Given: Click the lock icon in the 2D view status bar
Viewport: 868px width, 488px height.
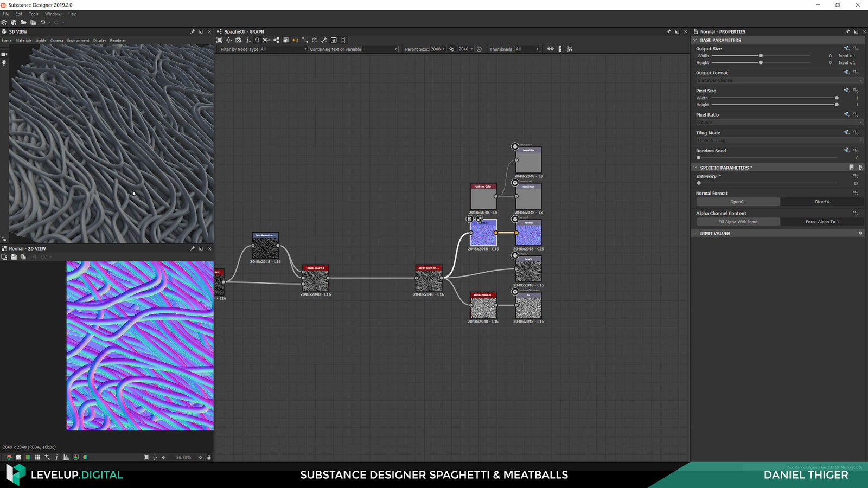Looking at the screenshot, I should [x=209, y=457].
